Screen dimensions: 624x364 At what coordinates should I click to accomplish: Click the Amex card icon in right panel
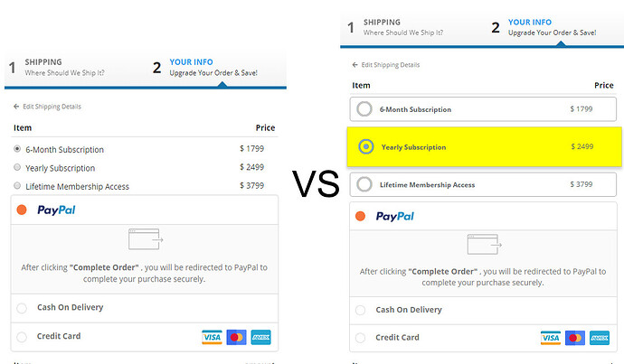coord(599,338)
